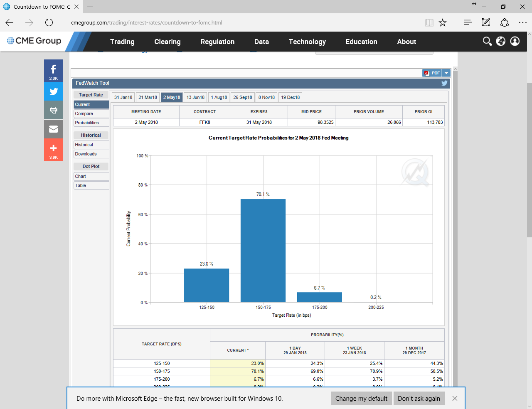Click the globe language icon
This screenshot has width=532, height=409.
point(501,41)
